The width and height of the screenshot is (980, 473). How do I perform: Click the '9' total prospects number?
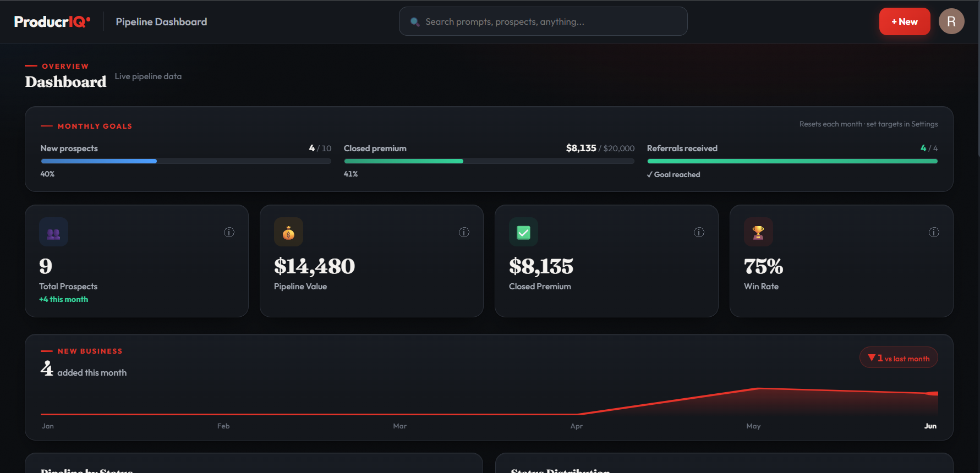[46, 266]
